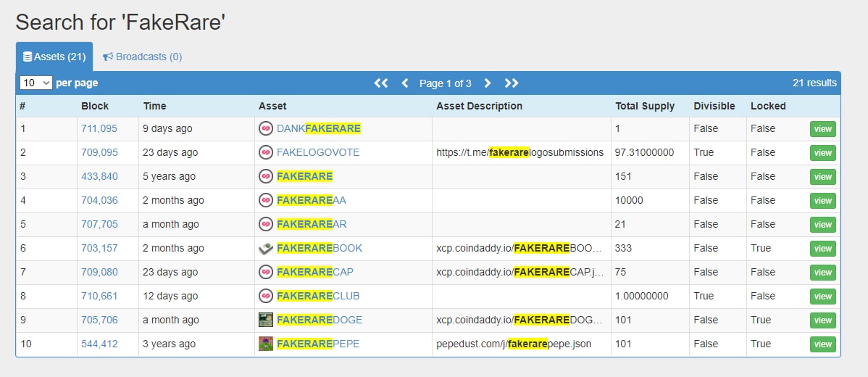Screen dimensions: 868x377
Task: Click the Block column header
Action: pos(95,106)
